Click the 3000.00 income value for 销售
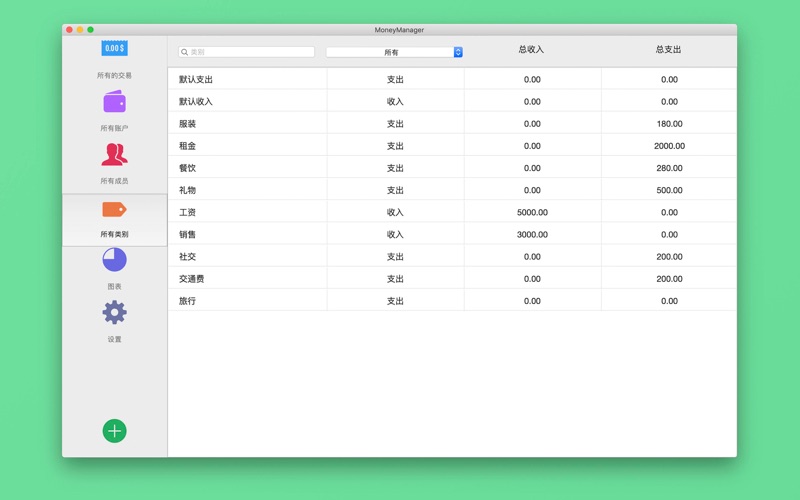 [x=532, y=235]
